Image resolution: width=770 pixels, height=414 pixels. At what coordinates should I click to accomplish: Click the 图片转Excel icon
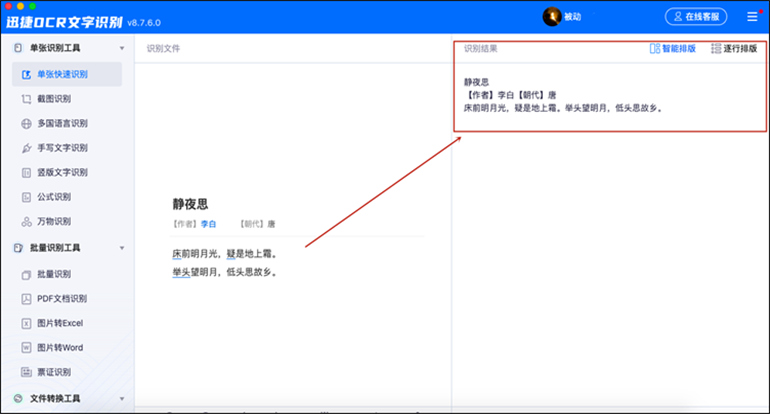coord(27,323)
